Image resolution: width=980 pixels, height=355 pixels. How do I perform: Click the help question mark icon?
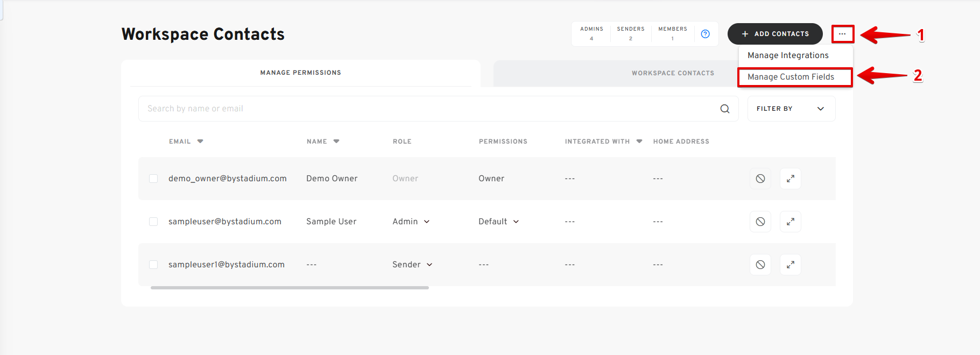click(705, 34)
